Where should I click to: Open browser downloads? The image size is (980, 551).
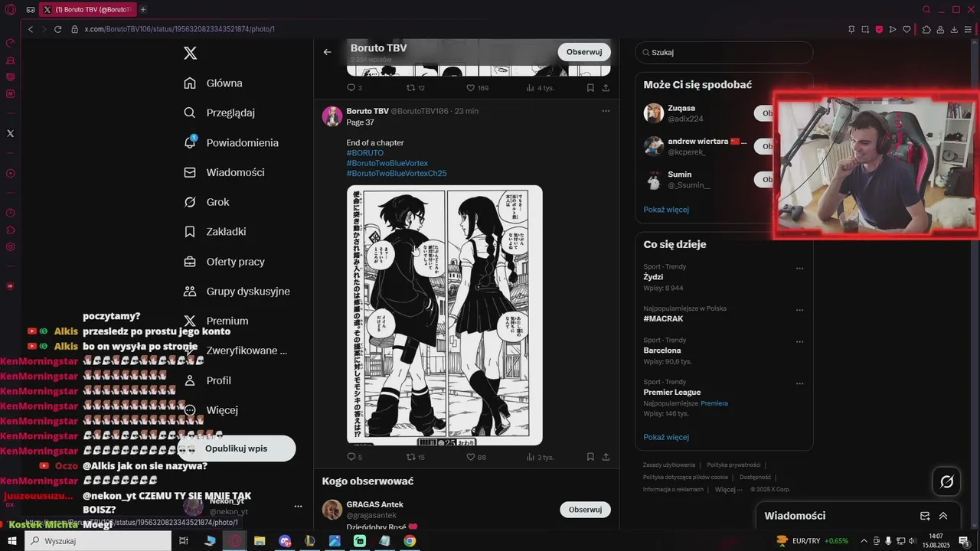pyautogui.click(x=955, y=29)
